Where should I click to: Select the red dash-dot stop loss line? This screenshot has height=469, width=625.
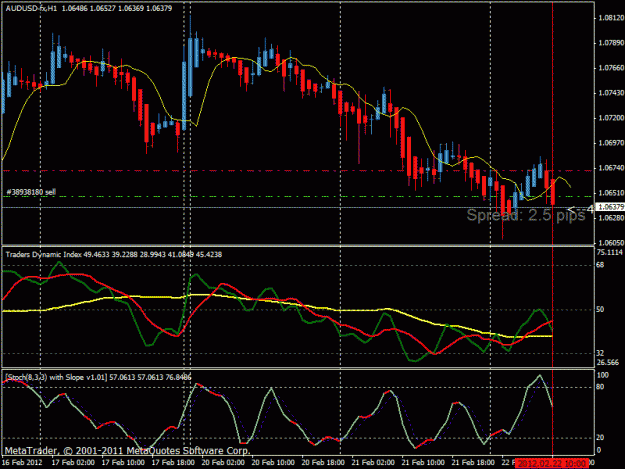coord(297,171)
